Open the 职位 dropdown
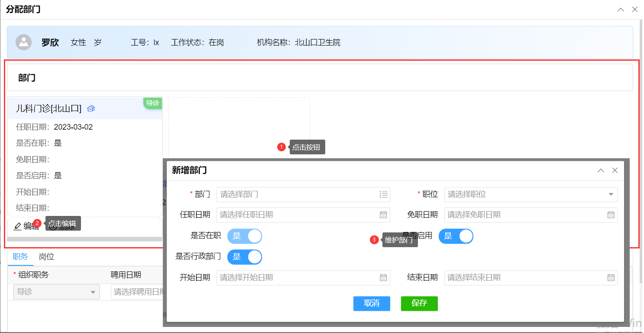 pos(531,195)
